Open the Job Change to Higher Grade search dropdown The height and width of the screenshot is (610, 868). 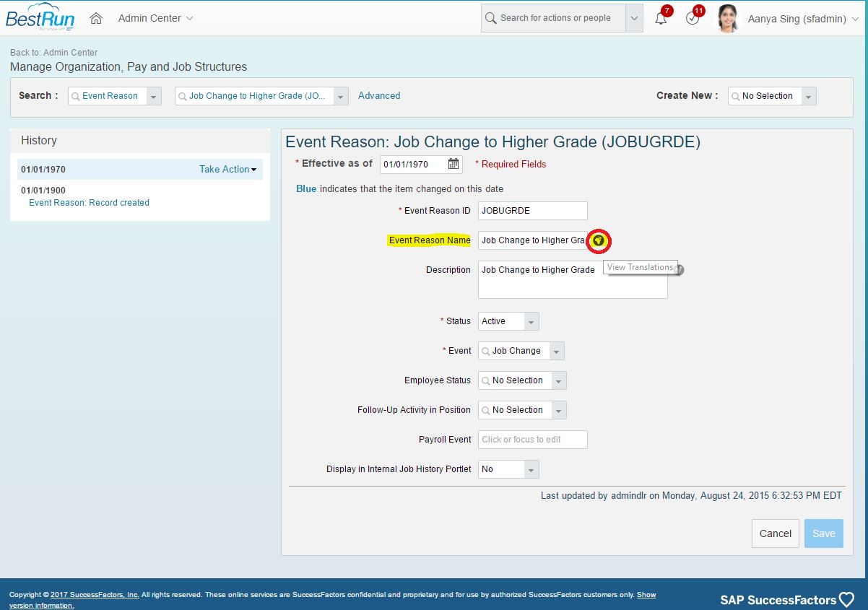coord(341,96)
